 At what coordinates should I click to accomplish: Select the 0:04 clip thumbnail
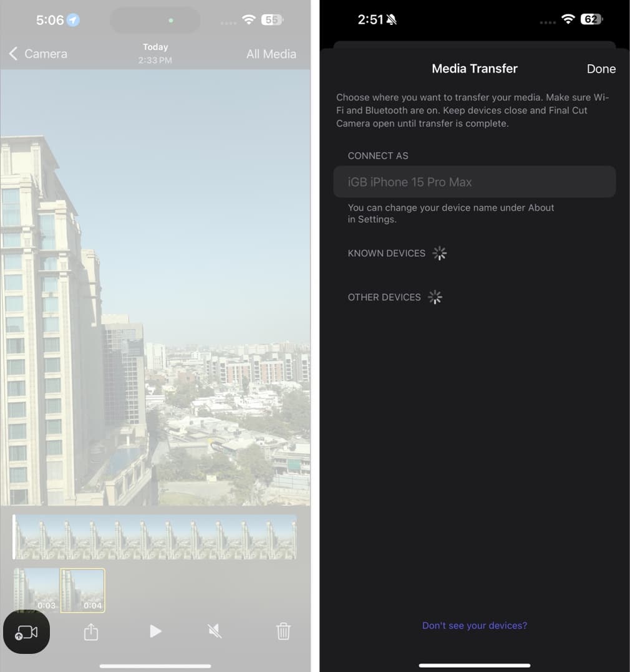[x=82, y=590]
